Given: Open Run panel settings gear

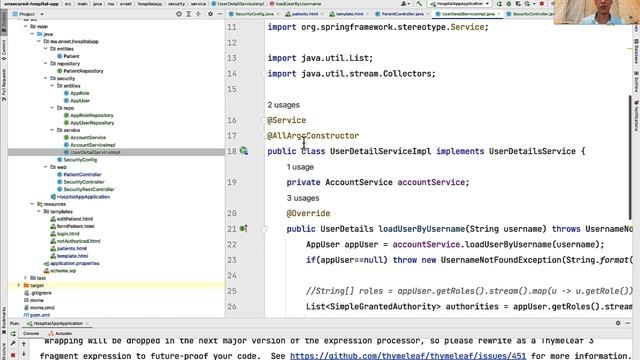Looking at the screenshot, I should (x=618, y=323).
